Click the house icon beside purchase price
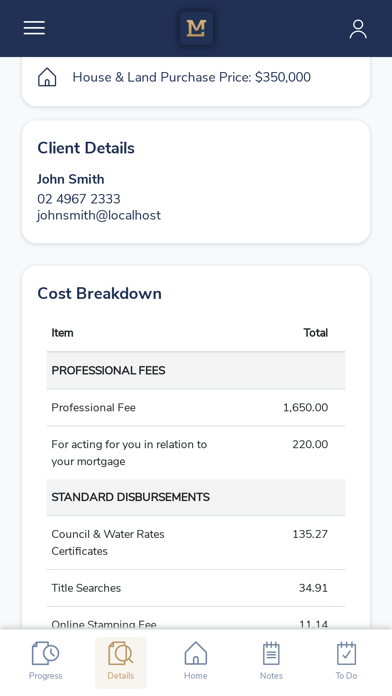The height and width of the screenshot is (696, 392). (47, 77)
